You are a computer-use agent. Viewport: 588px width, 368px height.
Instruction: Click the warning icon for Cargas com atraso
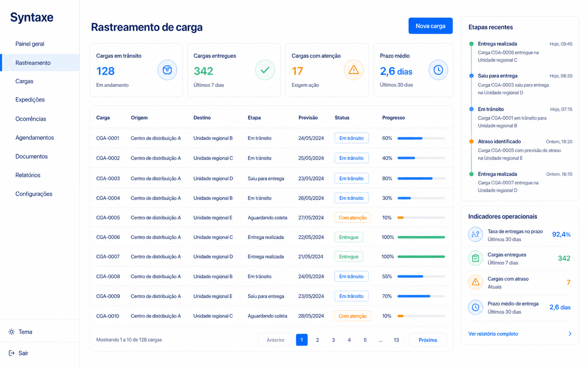(x=476, y=282)
